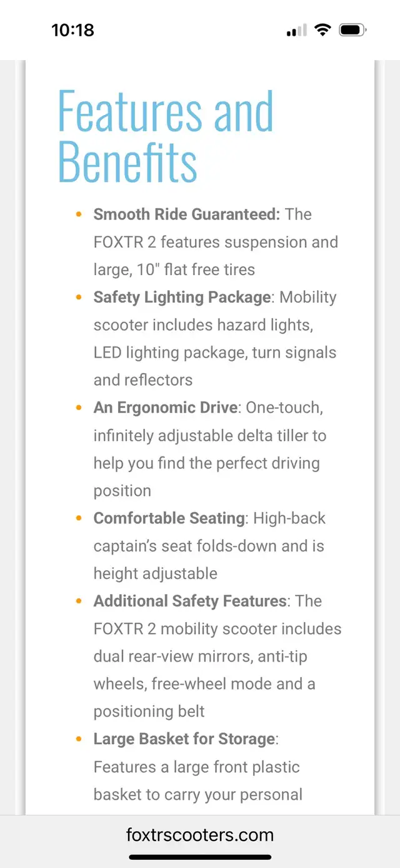Tap the 10:18 clock in status bar

coord(72,30)
